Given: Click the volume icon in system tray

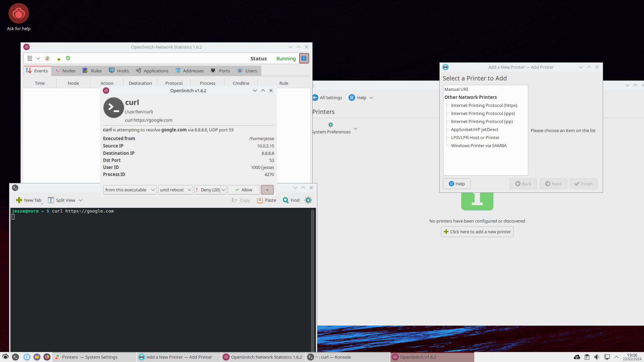Looking at the screenshot, I should click(x=597, y=357).
